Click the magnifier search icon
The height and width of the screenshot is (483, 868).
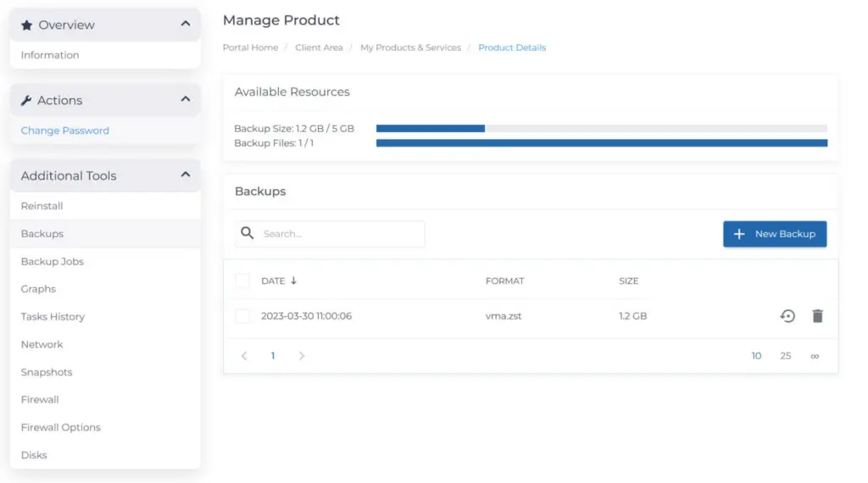tap(247, 233)
